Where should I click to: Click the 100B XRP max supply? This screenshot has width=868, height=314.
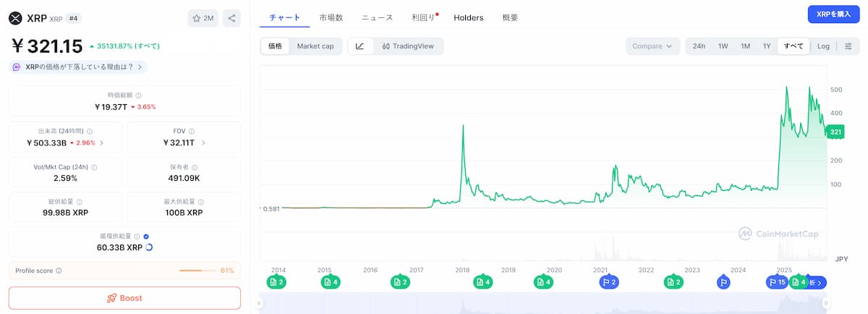[184, 213]
